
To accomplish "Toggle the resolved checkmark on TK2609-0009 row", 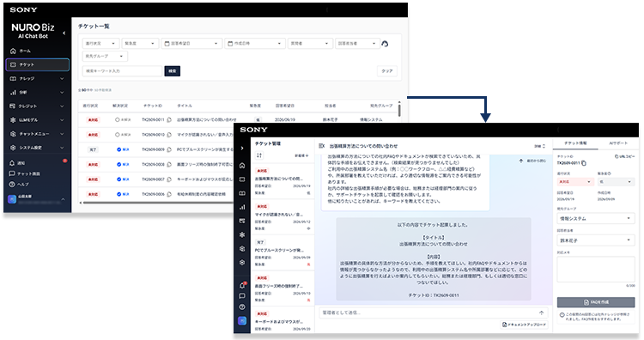I will 118,149.
